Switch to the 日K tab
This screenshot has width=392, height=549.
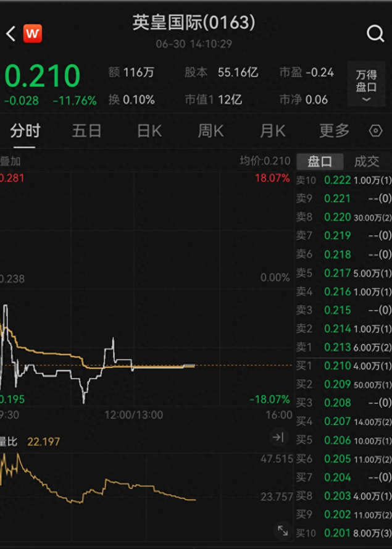pos(149,132)
